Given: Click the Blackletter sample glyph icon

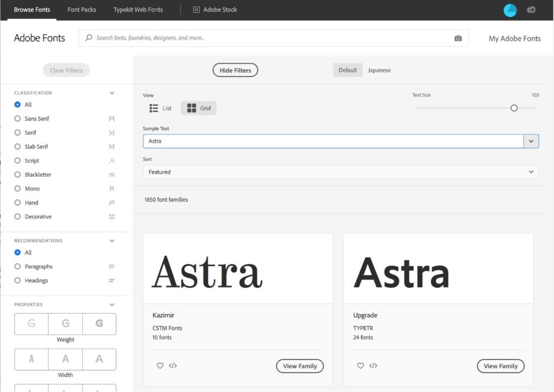Looking at the screenshot, I should point(111,175).
